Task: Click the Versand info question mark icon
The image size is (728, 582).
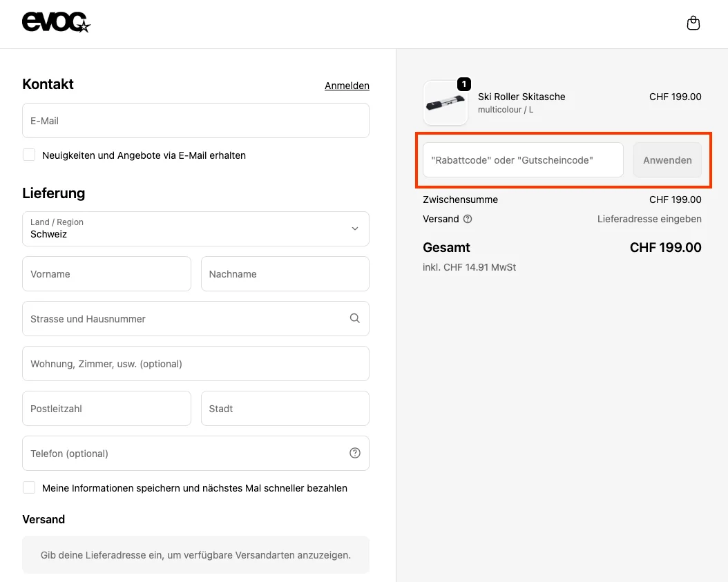Action: (468, 219)
